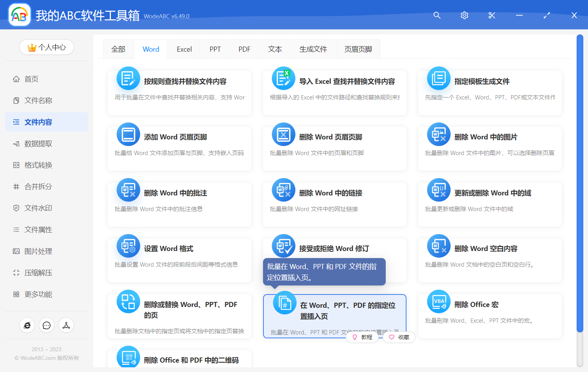Click the 添加 Word 页眉页脚 icon
The height and width of the screenshot is (372, 588).
tap(128, 134)
